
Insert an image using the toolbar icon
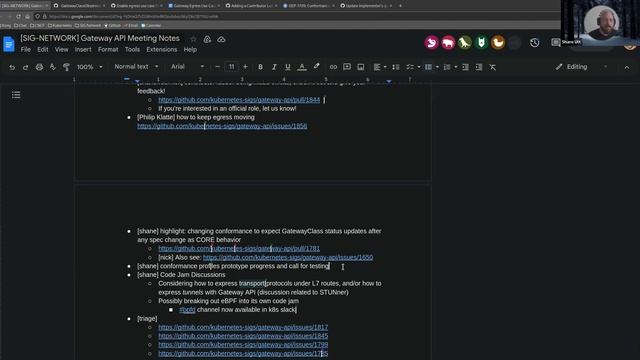click(x=361, y=67)
